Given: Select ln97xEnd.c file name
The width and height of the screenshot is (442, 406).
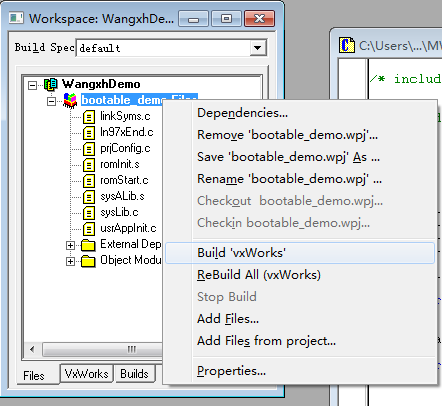Looking at the screenshot, I should point(127,132).
